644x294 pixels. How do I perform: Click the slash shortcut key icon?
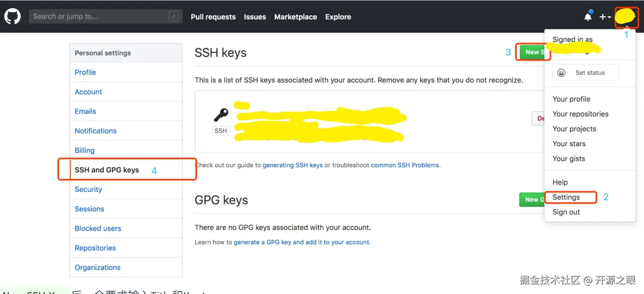click(x=174, y=17)
